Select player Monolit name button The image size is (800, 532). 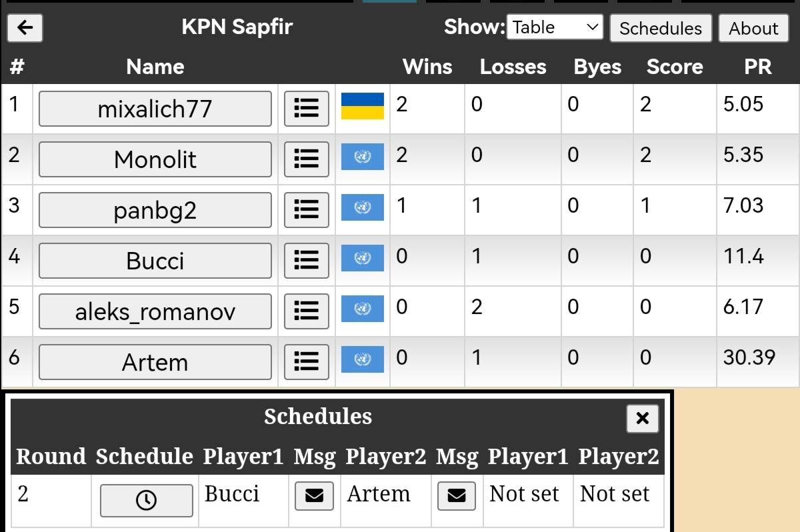pos(155,159)
